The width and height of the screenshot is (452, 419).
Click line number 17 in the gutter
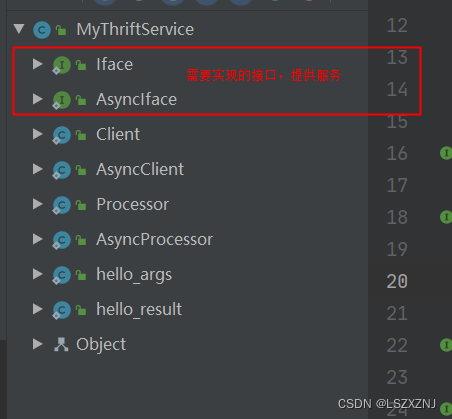pyautogui.click(x=397, y=185)
